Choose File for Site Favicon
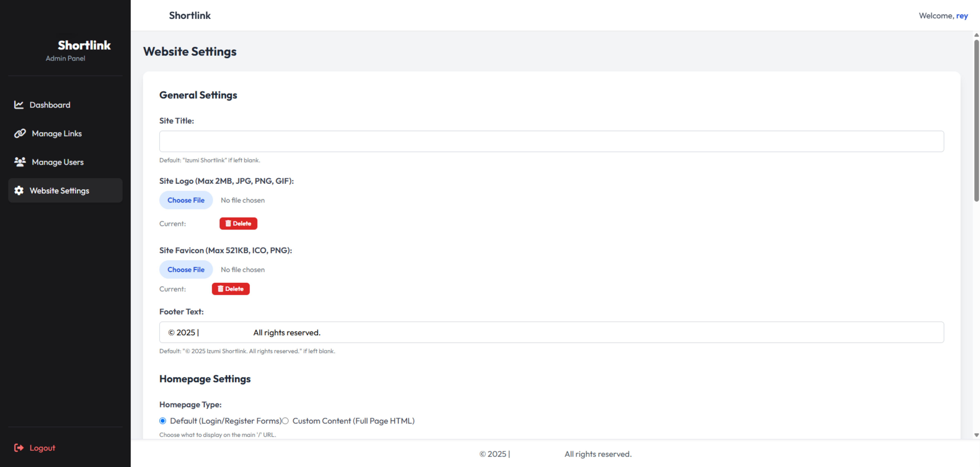Viewport: 980px width, 467px height. point(186,270)
